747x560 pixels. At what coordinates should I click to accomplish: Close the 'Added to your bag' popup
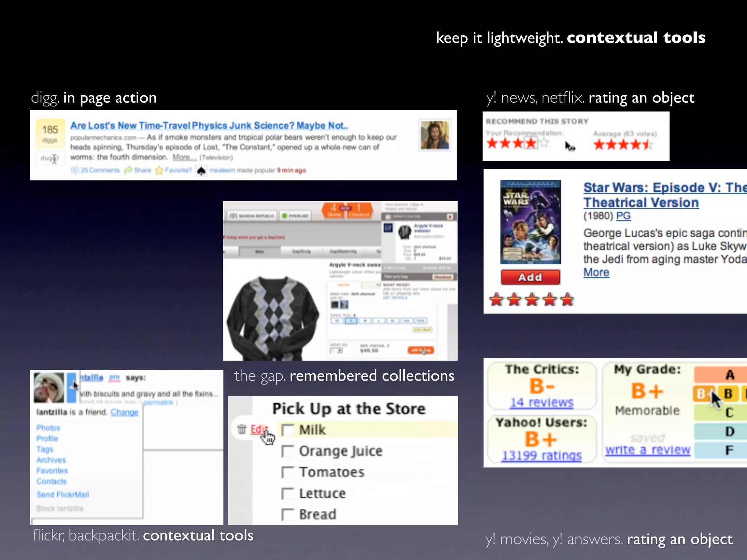450,217
